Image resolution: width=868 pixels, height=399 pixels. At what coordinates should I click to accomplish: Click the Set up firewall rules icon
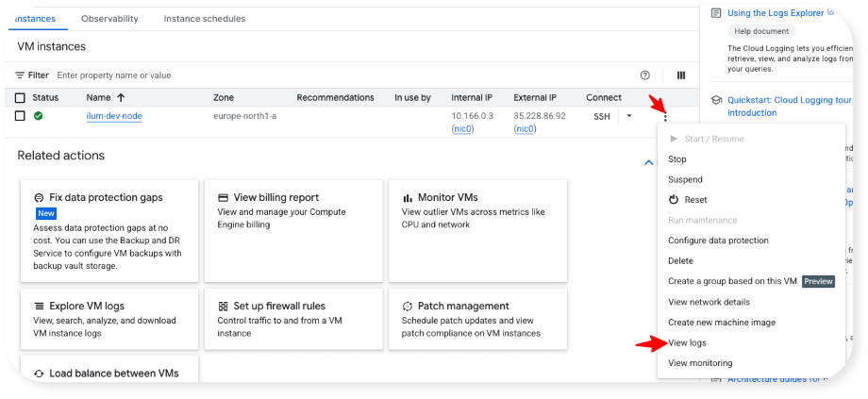(224, 307)
